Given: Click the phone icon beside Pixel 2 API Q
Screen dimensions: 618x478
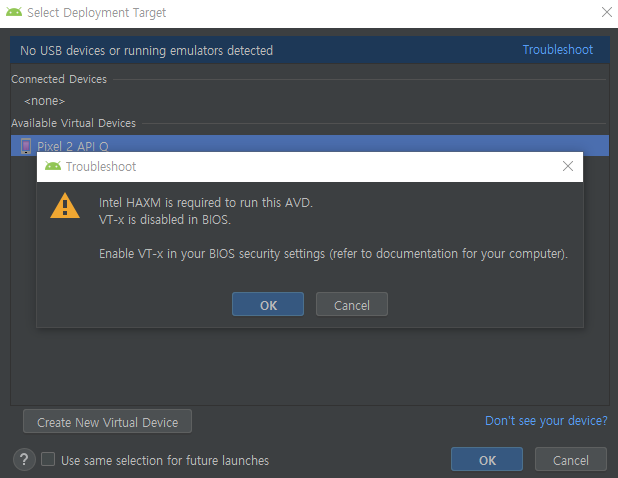Looking at the screenshot, I should pos(26,146).
